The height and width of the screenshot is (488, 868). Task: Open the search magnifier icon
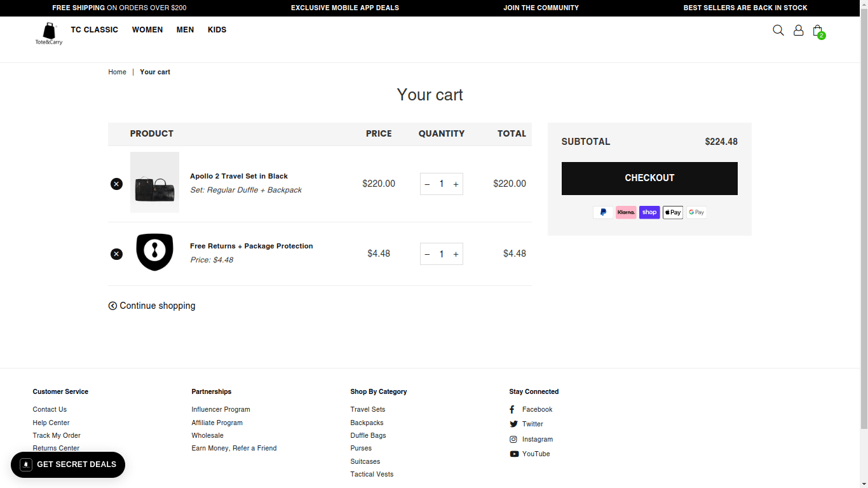[x=778, y=30]
